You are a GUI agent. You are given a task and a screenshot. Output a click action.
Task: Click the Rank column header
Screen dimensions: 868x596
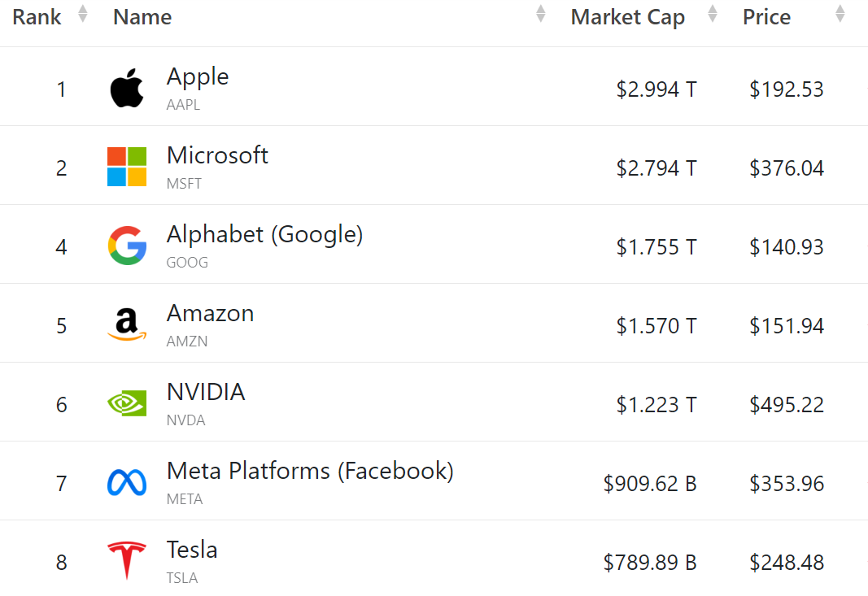(37, 16)
